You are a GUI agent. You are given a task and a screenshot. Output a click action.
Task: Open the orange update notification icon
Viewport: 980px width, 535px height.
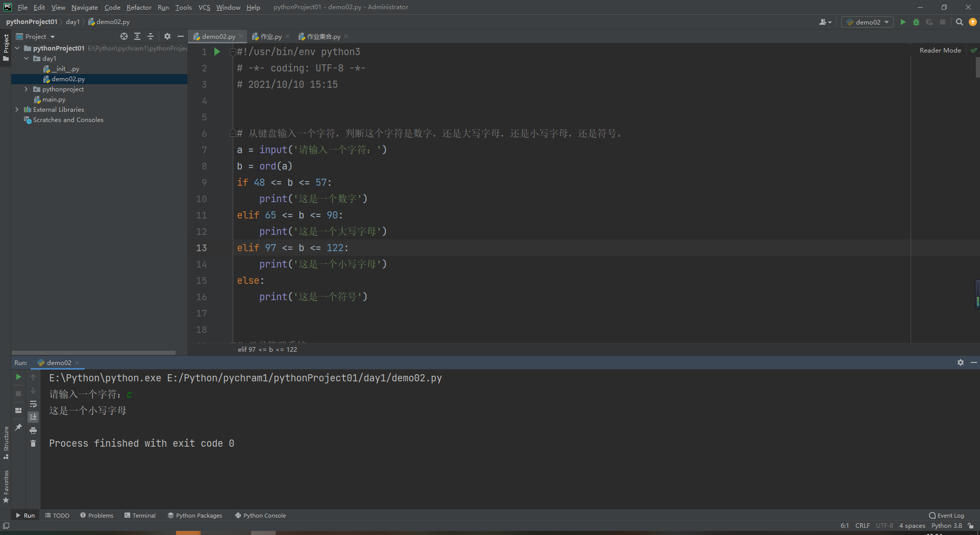(973, 22)
